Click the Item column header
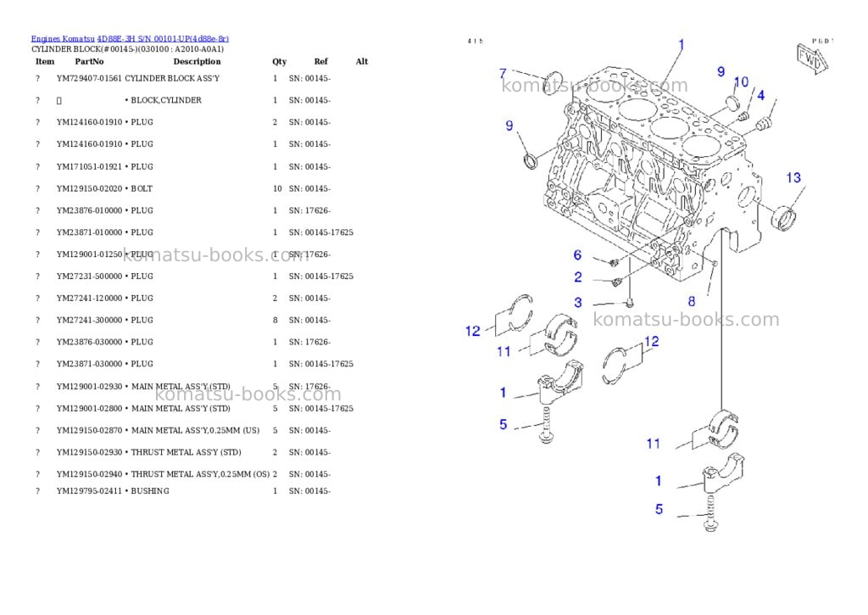Viewport: 868px width, 615px height. point(45,61)
